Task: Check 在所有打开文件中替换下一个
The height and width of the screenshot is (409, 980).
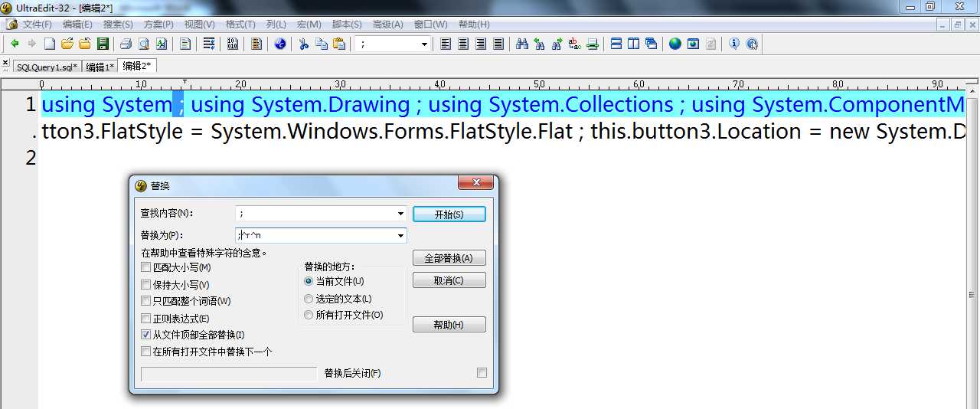Action: (146, 352)
